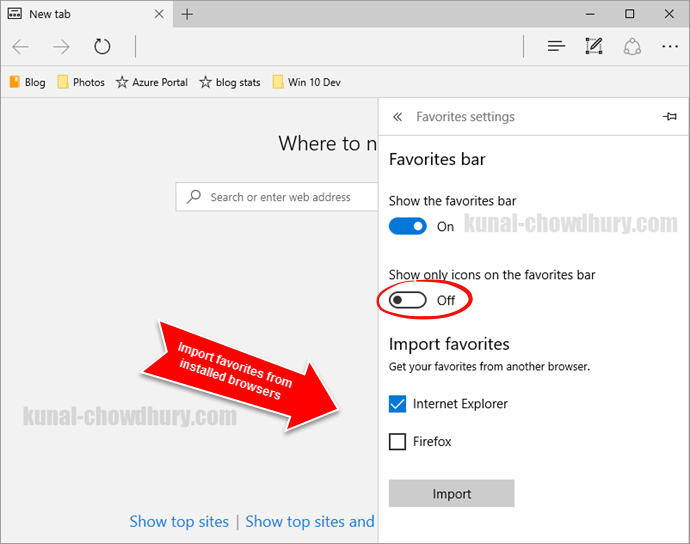Open Make a Web Note tool
Viewport: 690px width, 544px height.
[x=594, y=46]
